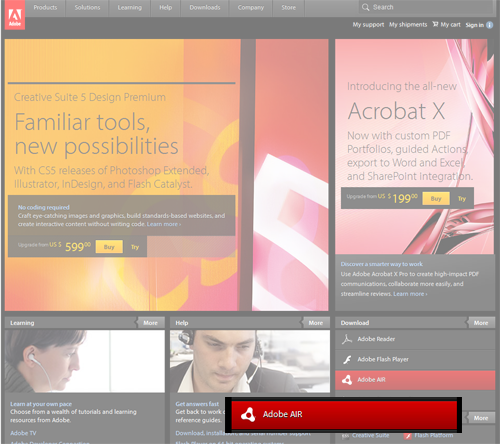Buy the Acrobat X upgrade

(436, 199)
